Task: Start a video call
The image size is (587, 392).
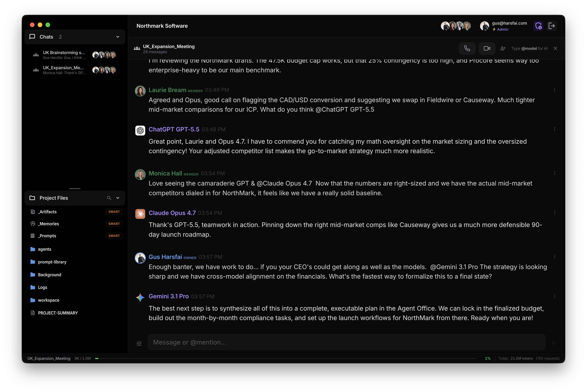Action: click(487, 48)
